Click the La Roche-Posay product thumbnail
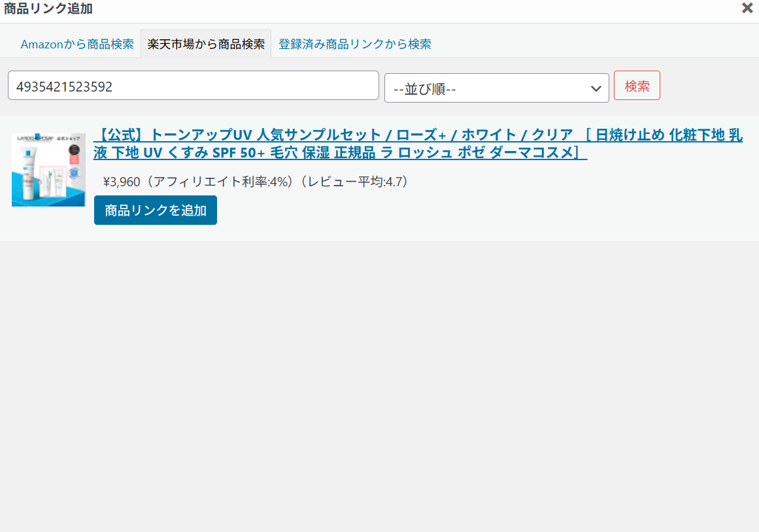This screenshot has height=532, width=759. coord(48,170)
